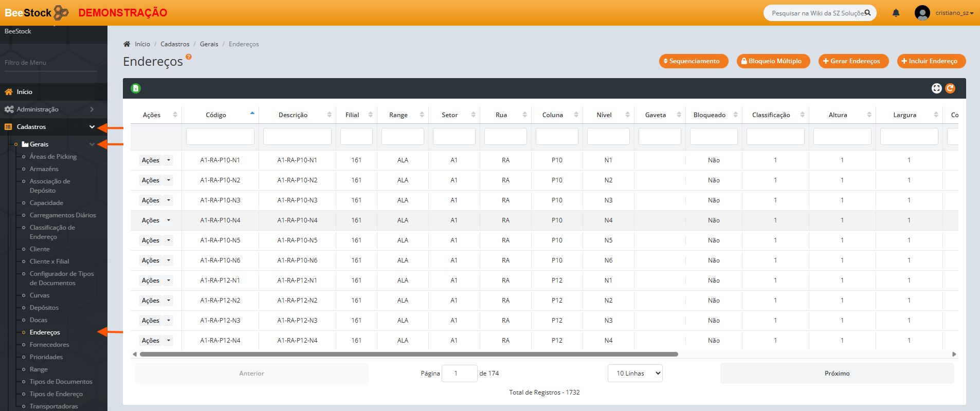
Task: Click the orange refresh table icon
Action: (950, 88)
